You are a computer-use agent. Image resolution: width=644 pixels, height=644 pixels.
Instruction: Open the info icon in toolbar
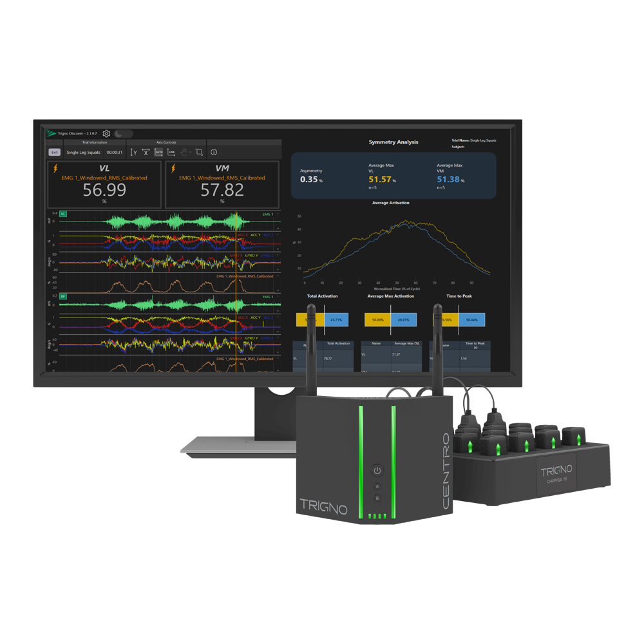(x=214, y=153)
